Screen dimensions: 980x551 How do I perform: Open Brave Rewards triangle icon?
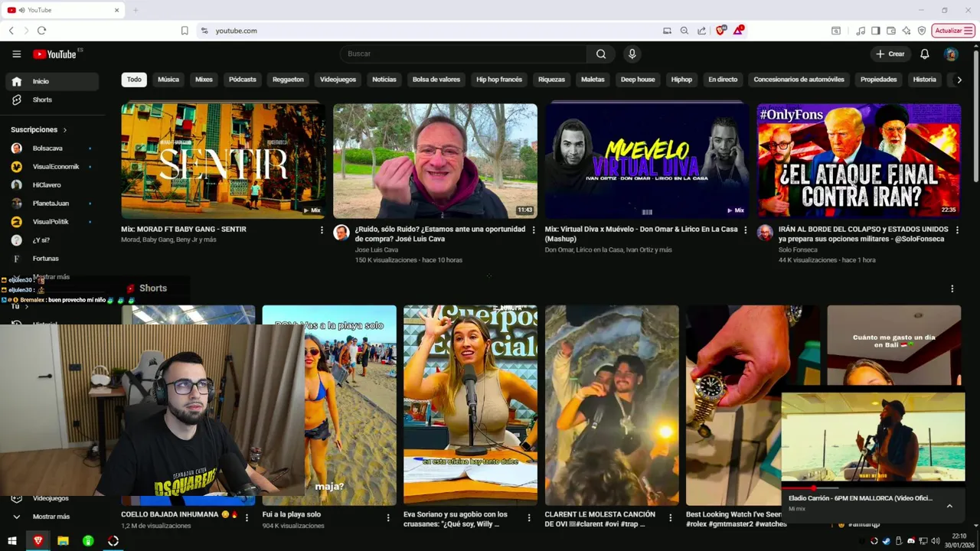738,31
